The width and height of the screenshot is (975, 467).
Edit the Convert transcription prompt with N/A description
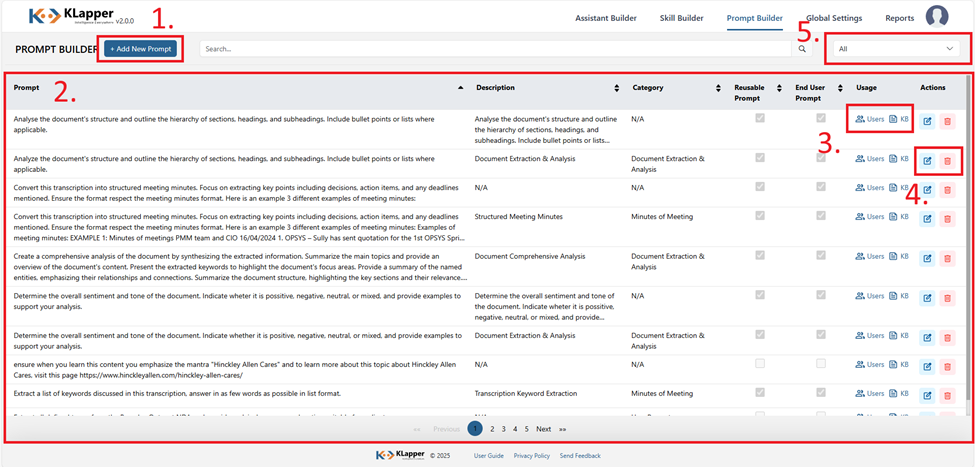(927, 190)
